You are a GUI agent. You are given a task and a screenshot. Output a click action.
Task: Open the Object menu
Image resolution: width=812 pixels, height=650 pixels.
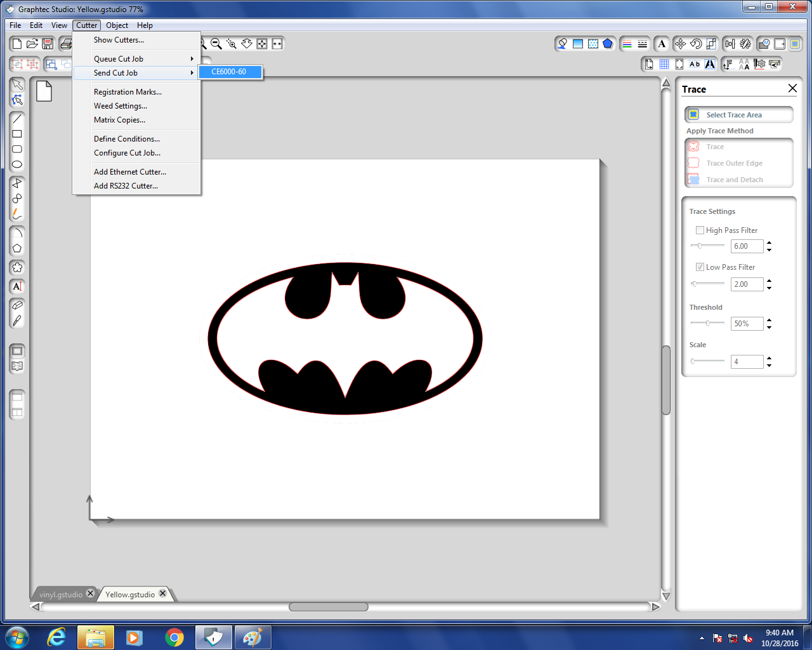coord(117,25)
